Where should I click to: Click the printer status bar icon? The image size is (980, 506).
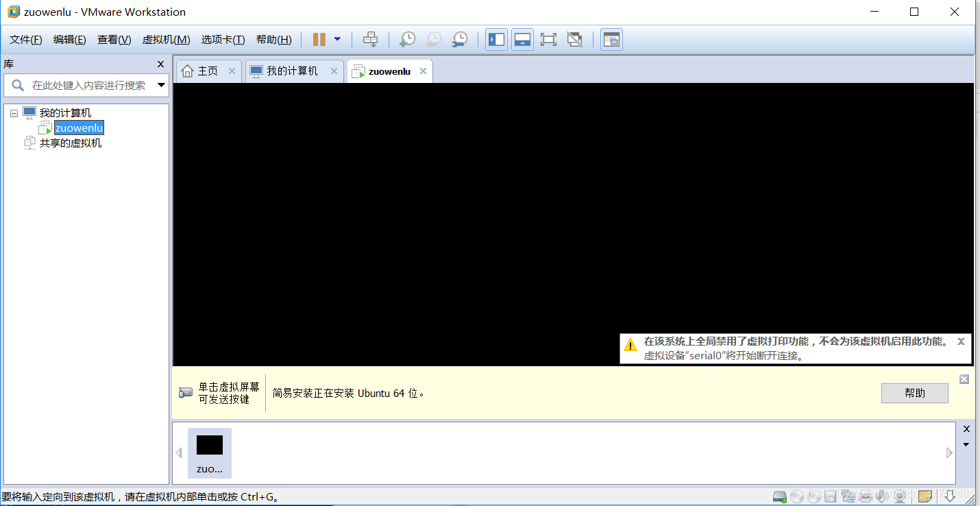click(x=866, y=496)
